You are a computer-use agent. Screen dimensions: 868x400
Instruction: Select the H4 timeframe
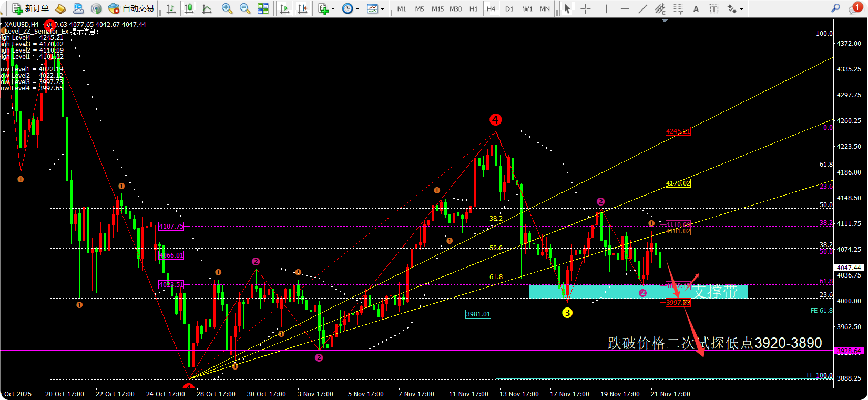click(491, 8)
